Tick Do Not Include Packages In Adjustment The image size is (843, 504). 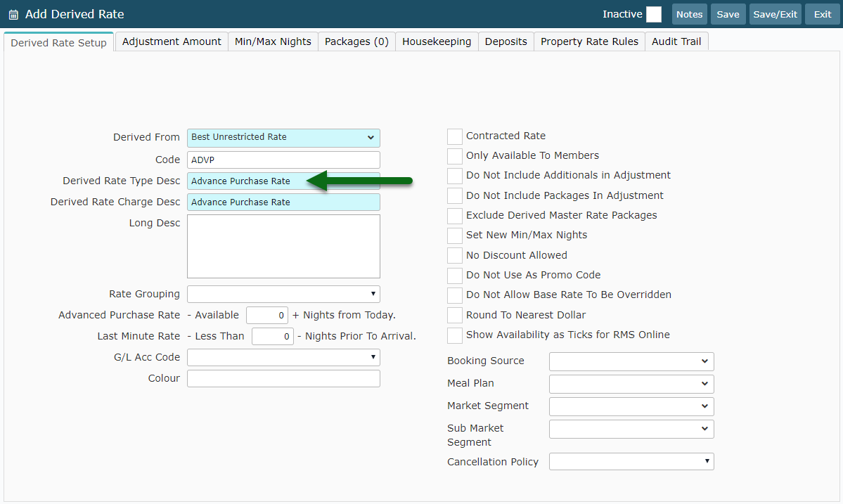[455, 195]
